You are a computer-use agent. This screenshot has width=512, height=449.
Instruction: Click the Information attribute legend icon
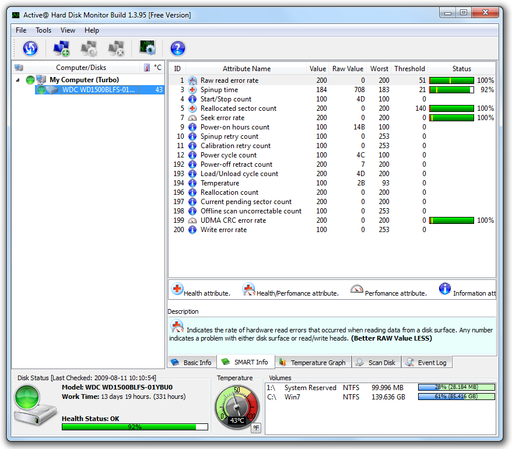445,289
